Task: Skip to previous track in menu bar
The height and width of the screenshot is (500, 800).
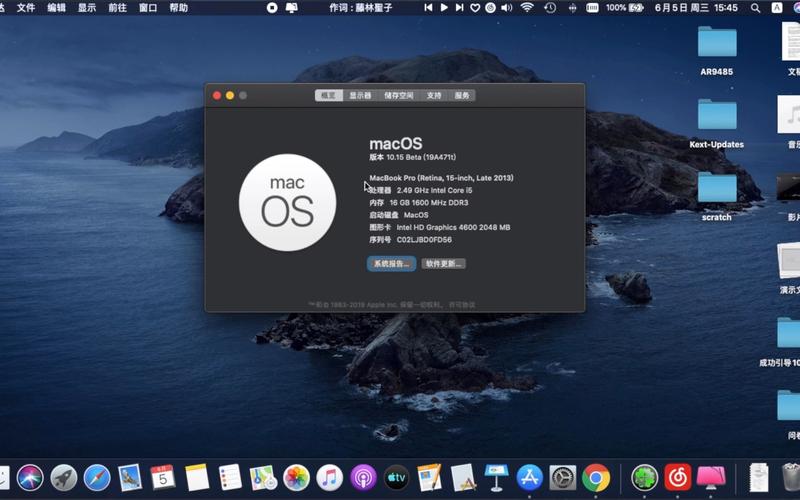Action: (429, 8)
